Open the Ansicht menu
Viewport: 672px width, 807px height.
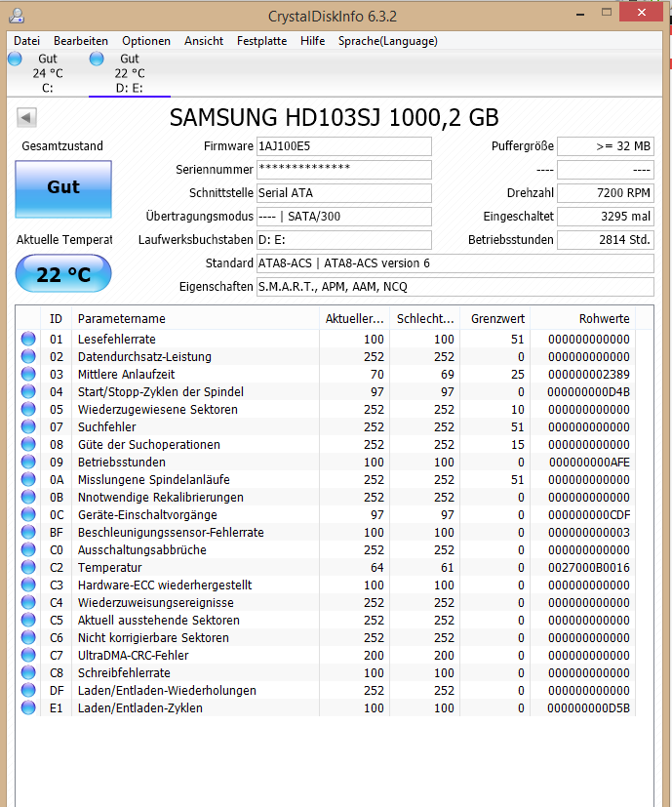(204, 41)
